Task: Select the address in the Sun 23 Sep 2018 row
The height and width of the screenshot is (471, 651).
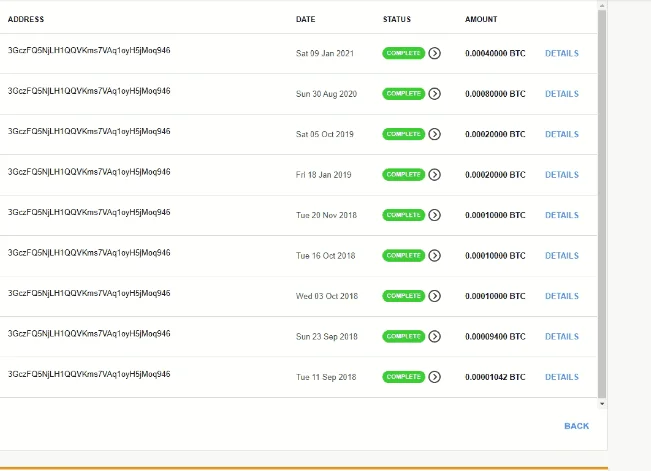Action: (x=89, y=334)
